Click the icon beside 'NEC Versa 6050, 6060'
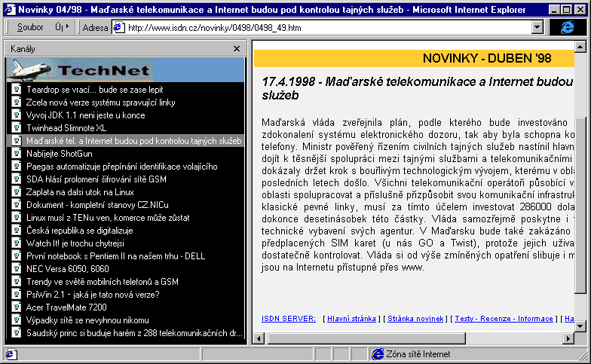The width and height of the screenshot is (591, 364). pos(17,268)
